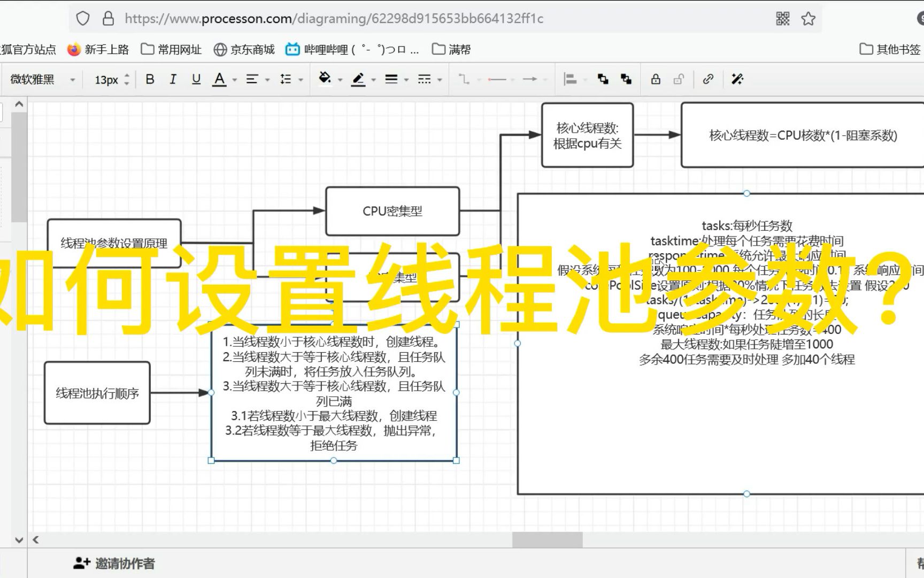Click the horizontal scrollbar thumb
The width and height of the screenshot is (924, 578).
coord(548,539)
